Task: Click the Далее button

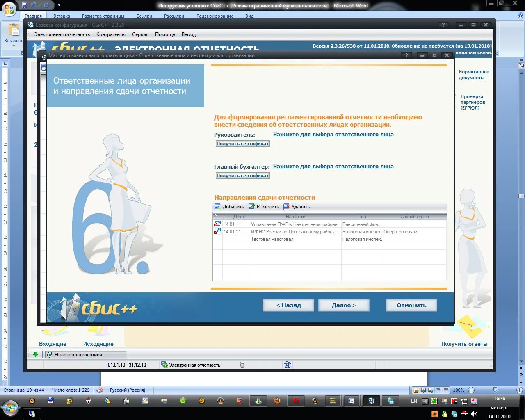Action: [344, 305]
